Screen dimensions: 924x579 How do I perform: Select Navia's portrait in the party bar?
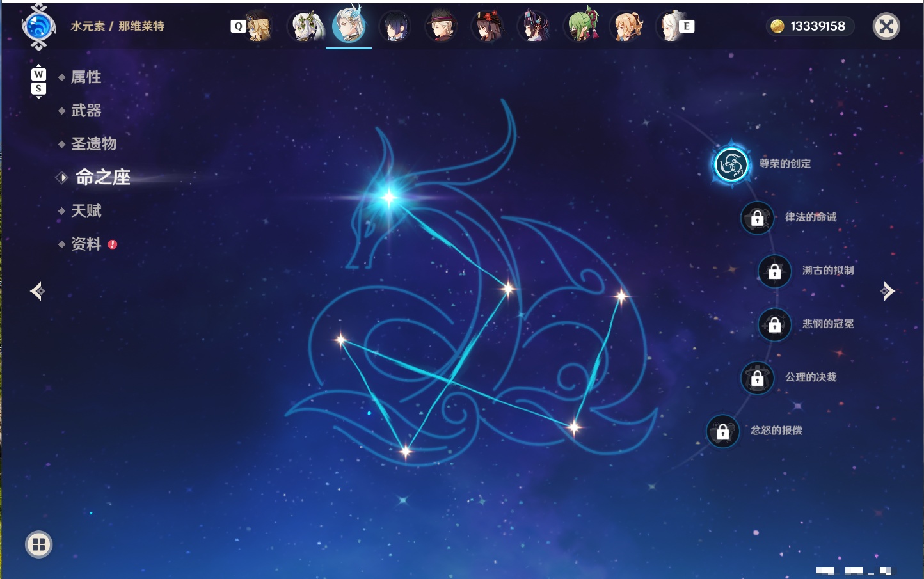click(259, 26)
